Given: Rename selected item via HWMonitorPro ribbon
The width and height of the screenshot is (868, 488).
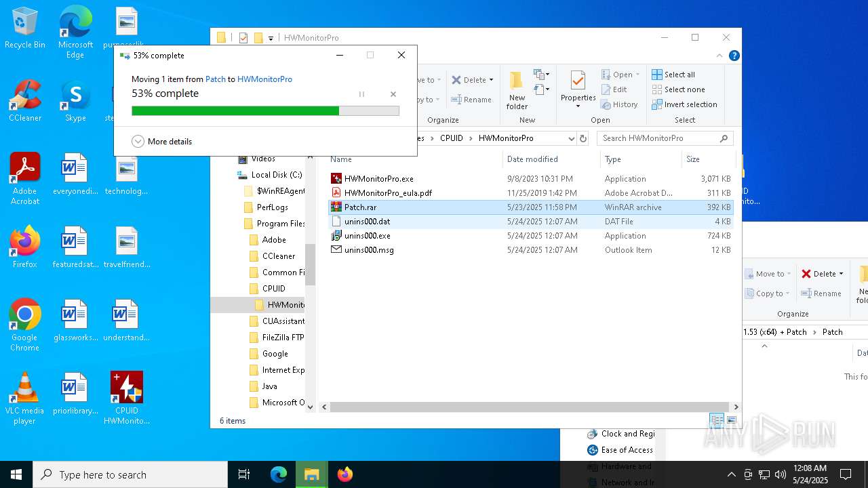Looking at the screenshot, I should 471,100.
